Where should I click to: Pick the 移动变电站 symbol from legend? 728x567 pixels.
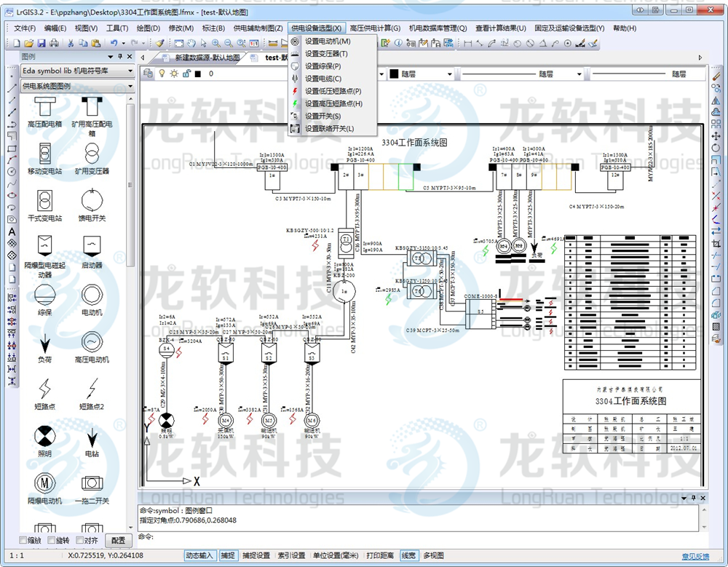click(45, 155)
